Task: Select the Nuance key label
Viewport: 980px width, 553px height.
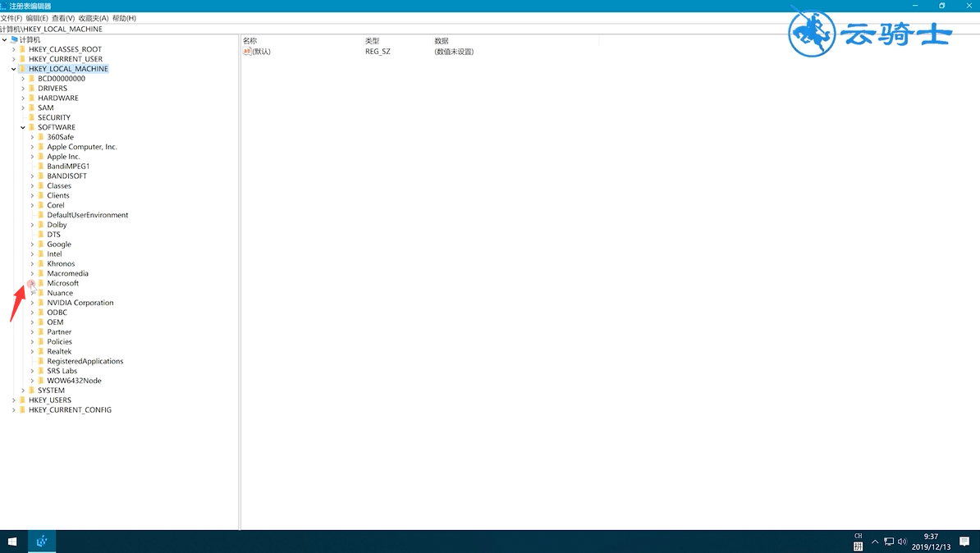Action: pyautogui.click(x=60, y=293)
